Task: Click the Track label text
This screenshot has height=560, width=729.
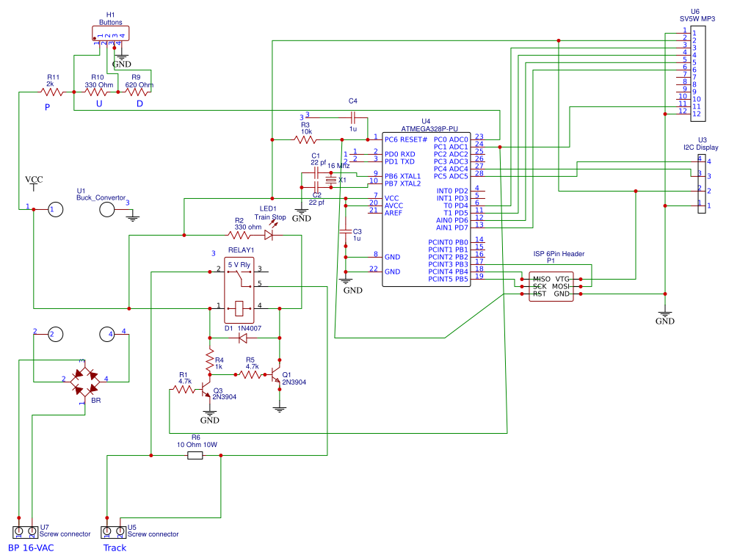Action: (114, 548)
